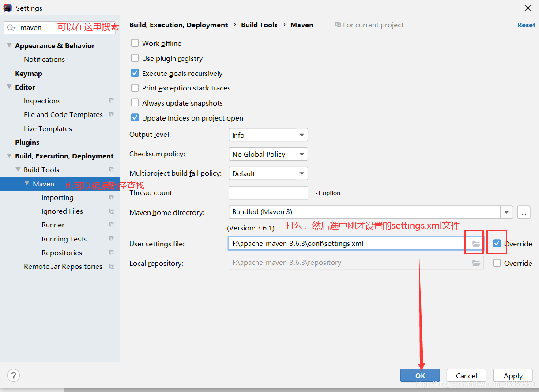Click the per-project icon next to Build Tools
The image size is (539, 392).
tap(112, 170)
